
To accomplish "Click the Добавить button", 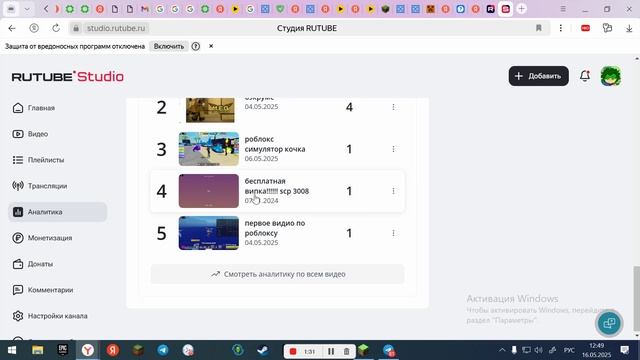I will click(538, 76).
